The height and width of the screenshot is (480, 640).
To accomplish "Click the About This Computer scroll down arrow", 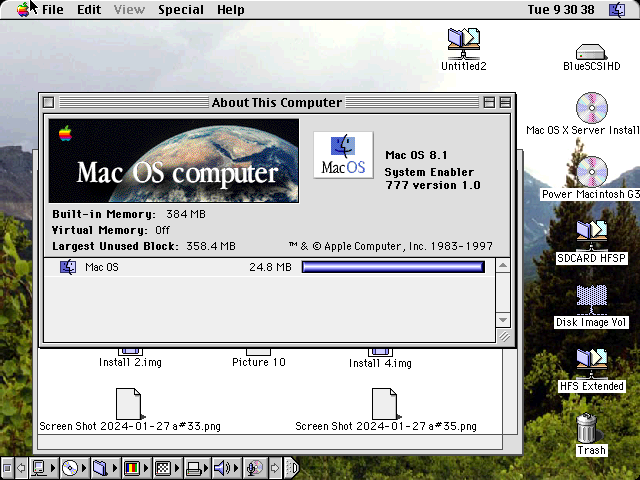I will pos(503,320).
